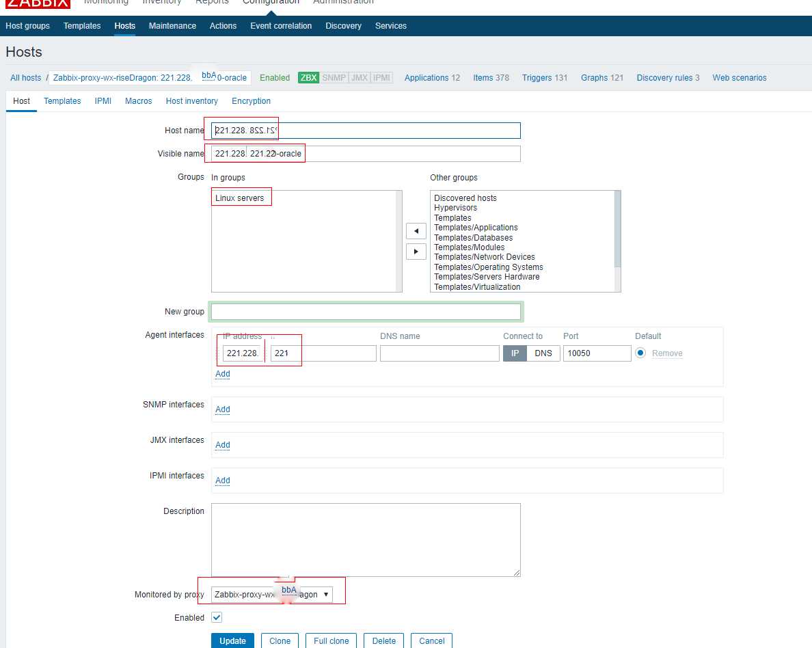Switch to the IPMI tab
812x648 pixels.
103,101
